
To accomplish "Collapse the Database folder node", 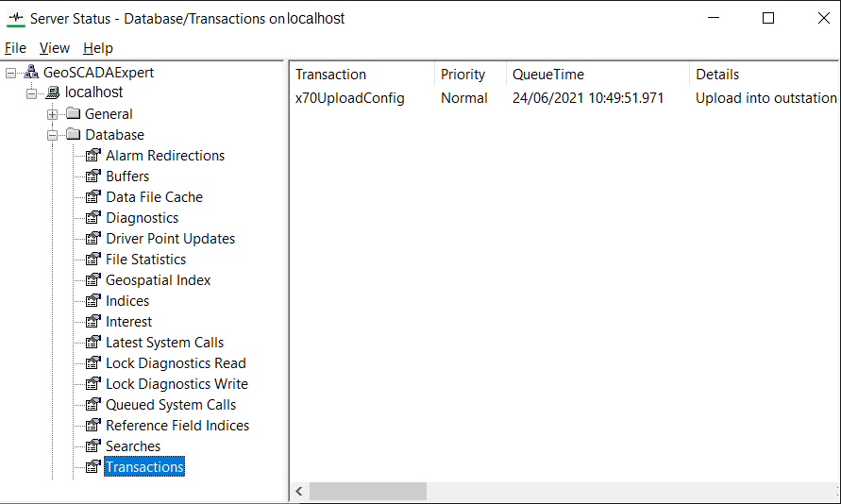I will click(53, 135).
